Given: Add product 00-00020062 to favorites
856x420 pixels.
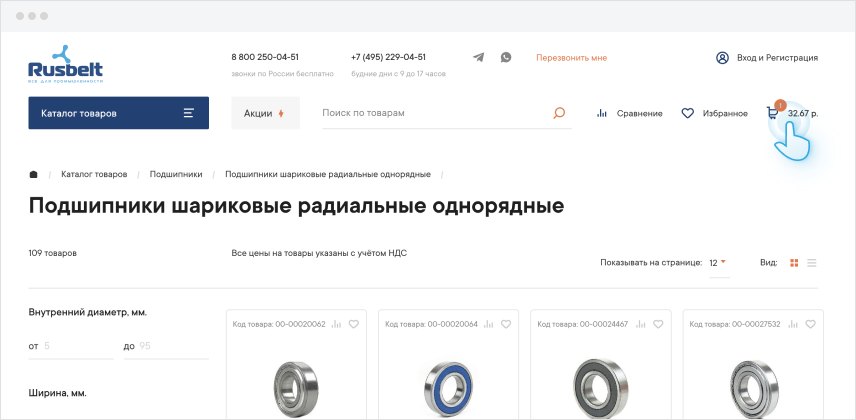Looking at the screenshot, I should point(353,324).
